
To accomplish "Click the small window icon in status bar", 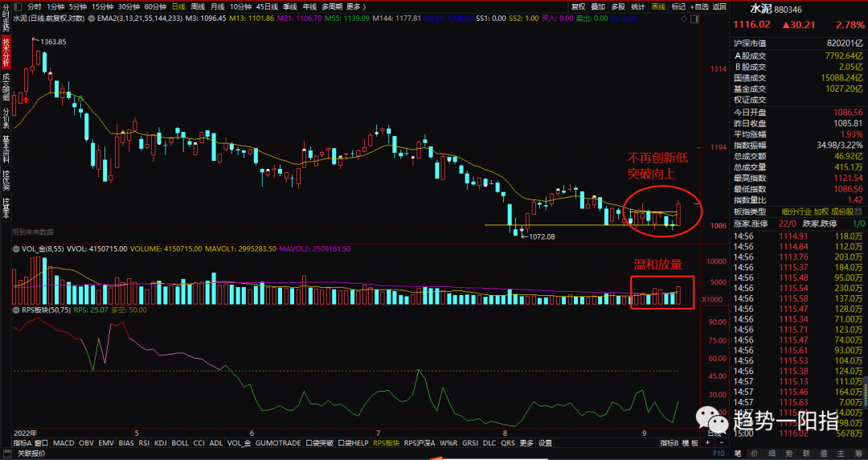I will tap(8, 454).
